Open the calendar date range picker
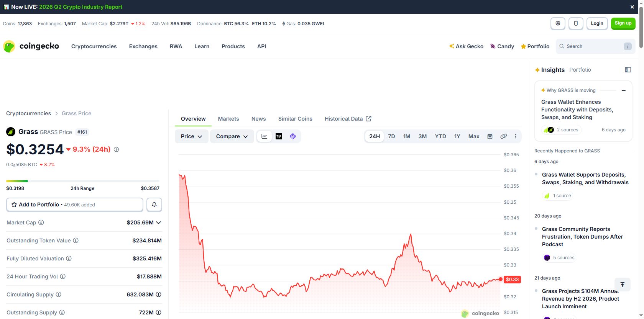This screenshot has width=644, height=319. pos(490,136)
